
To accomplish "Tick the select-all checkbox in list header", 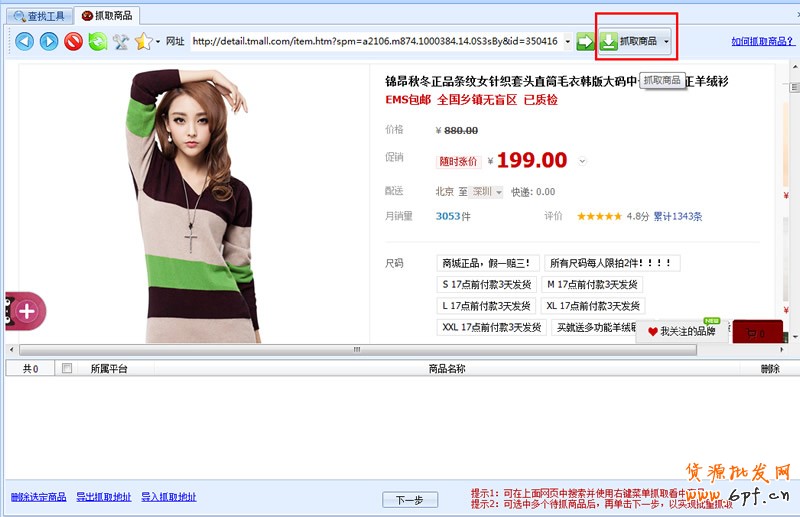I will [x=67, y=369].
